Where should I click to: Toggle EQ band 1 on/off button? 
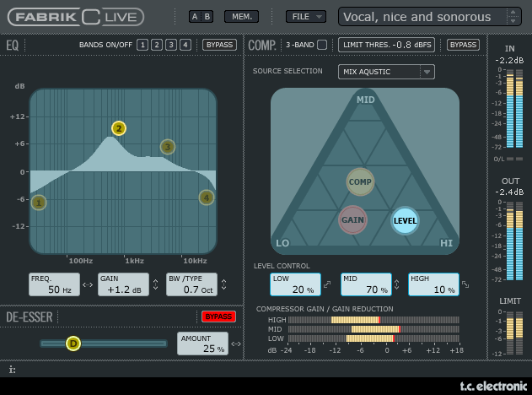tap(142, 45)
